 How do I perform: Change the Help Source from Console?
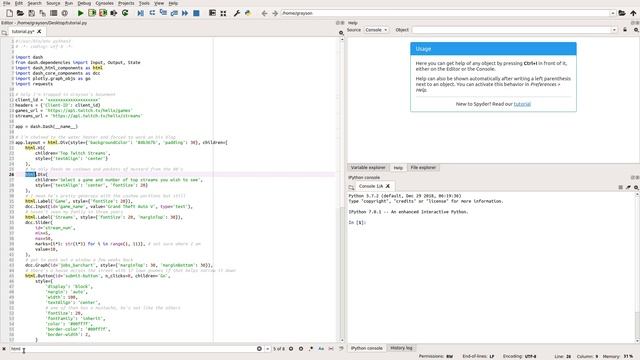click(x=376, y=30)
